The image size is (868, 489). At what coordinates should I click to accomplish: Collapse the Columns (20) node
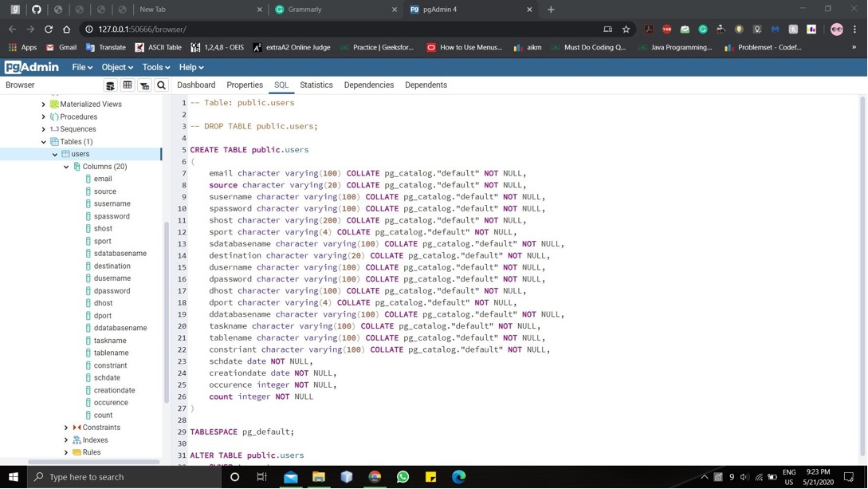66,166
